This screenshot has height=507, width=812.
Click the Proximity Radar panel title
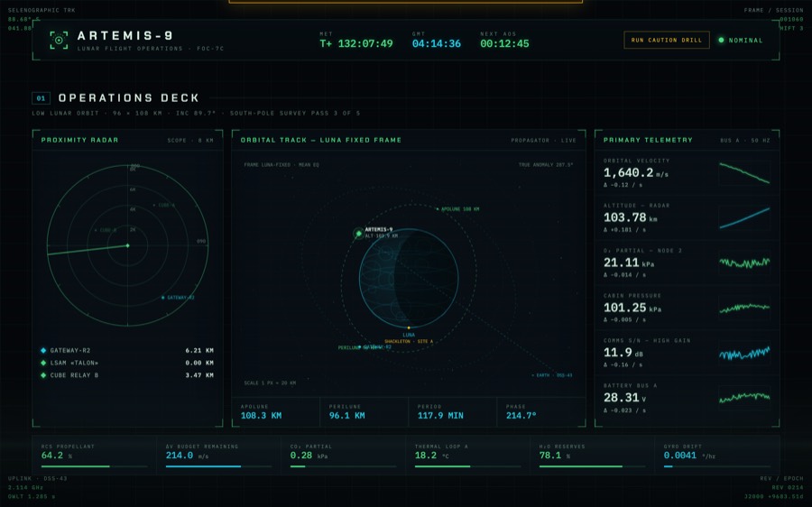79,140
